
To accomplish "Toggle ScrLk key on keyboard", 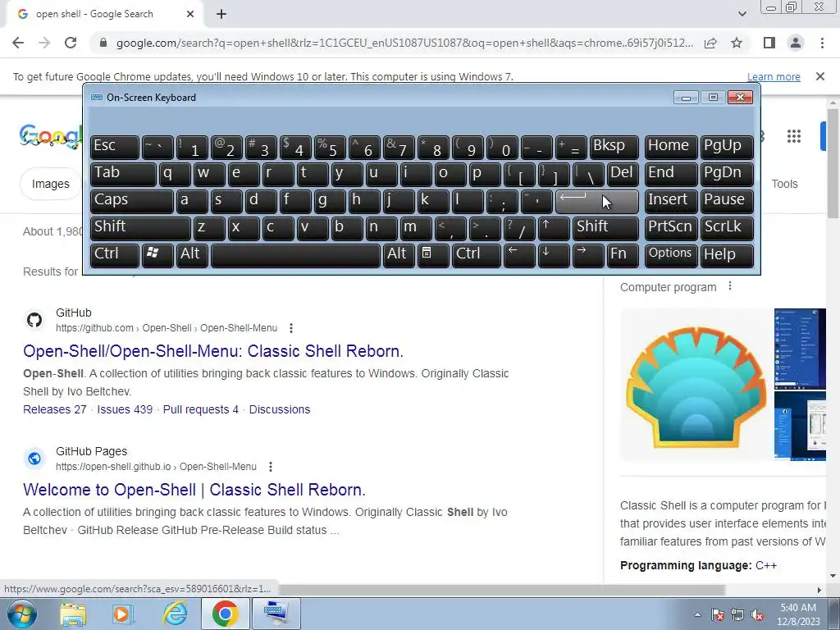I will (x=727, y=228).
